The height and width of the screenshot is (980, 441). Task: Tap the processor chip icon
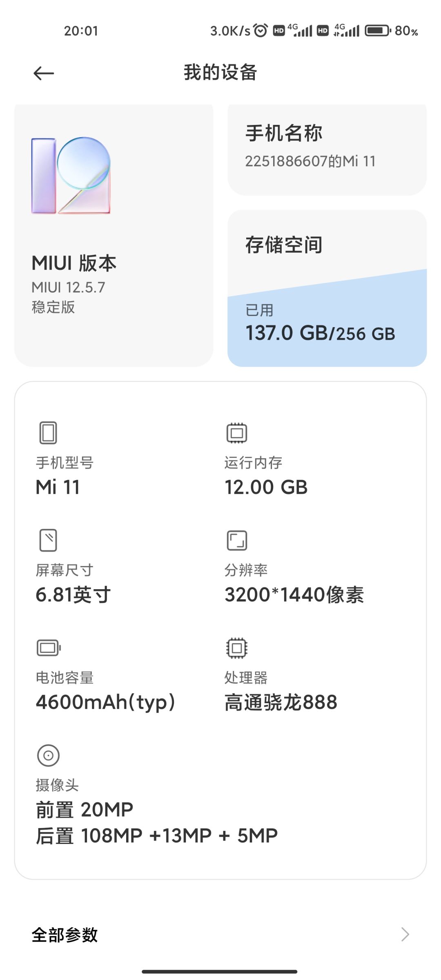[x=237, y=648]
